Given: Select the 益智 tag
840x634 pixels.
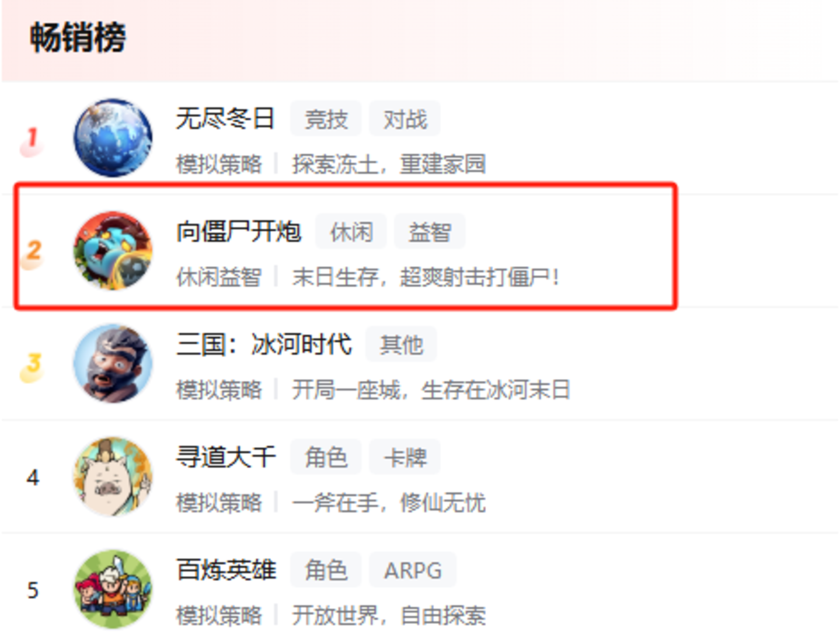Looking at the screenshot, I should [x=430, y=232].
